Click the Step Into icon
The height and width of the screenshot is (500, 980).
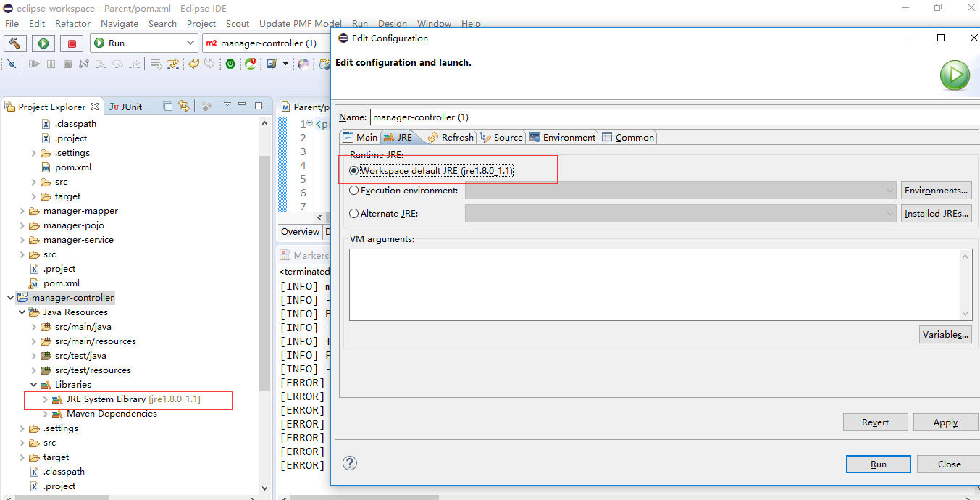pos(101,64)
